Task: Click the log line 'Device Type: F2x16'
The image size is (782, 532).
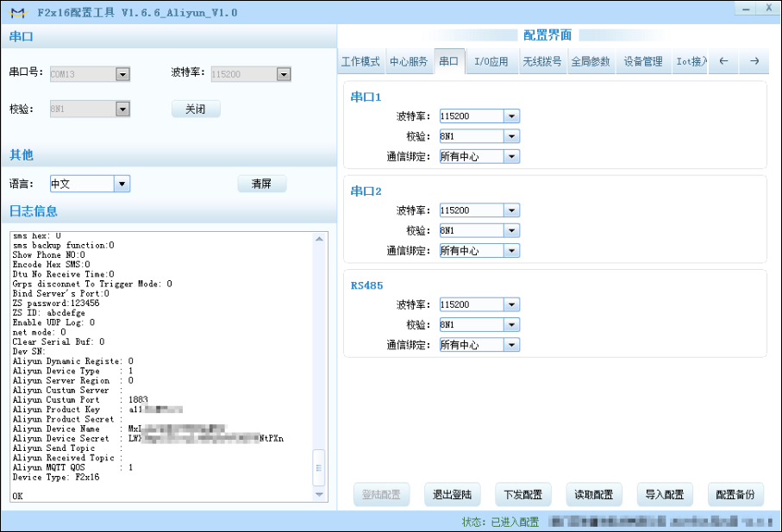Action: [x=56, y=477]
